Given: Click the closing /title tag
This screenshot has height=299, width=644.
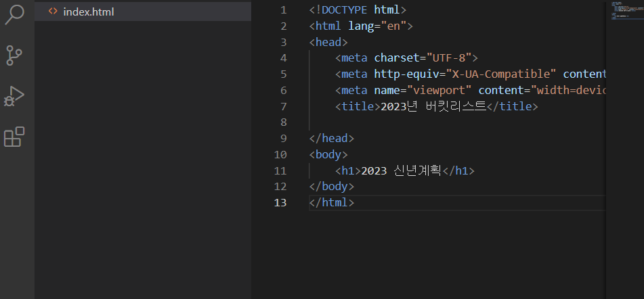Looking at the screenshot, I should coord(512,106).
